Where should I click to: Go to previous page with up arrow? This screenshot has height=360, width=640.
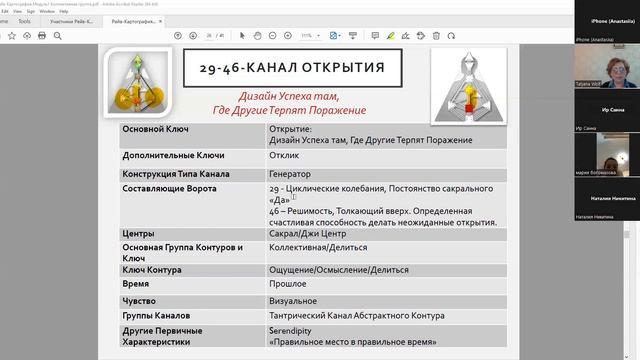coord(178,36)
